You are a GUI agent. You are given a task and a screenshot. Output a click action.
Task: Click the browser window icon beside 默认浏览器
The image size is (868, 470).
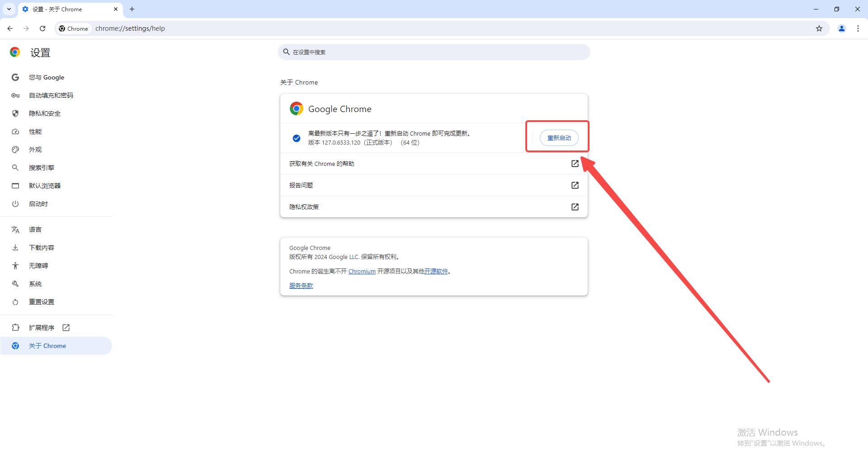(15, 186)
